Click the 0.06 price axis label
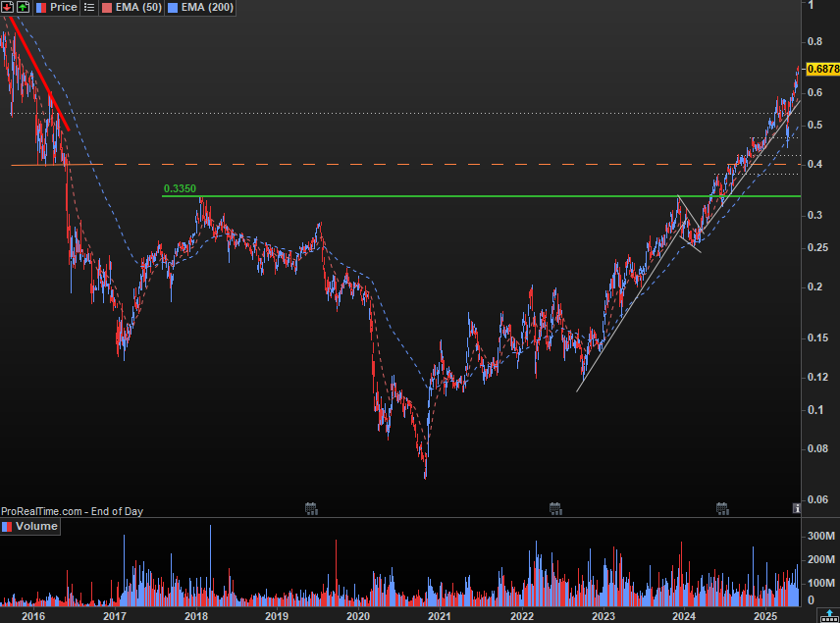Viewport: 840px width, 623px height. tap(818, 499)
